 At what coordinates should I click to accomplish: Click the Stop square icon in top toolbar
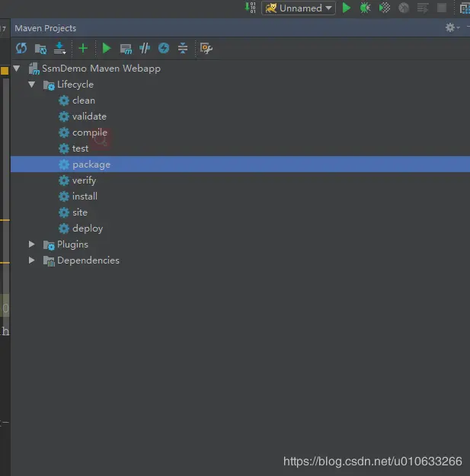coord(442,8)
